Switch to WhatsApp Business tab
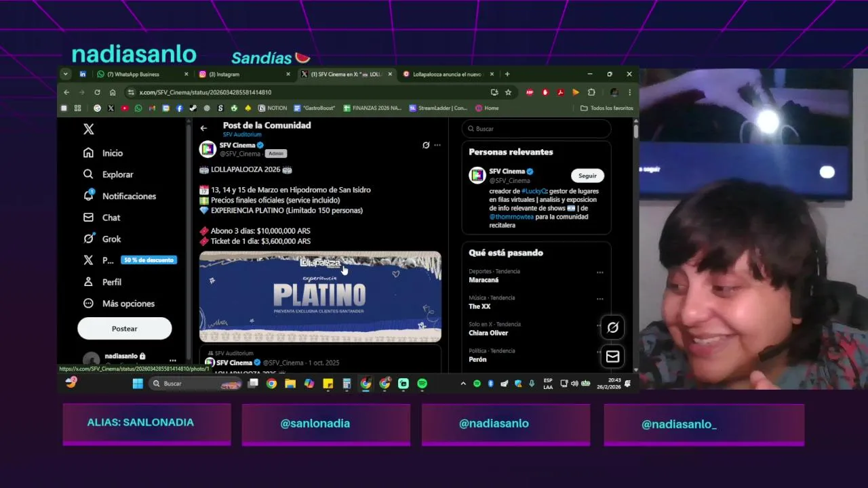 143,74
